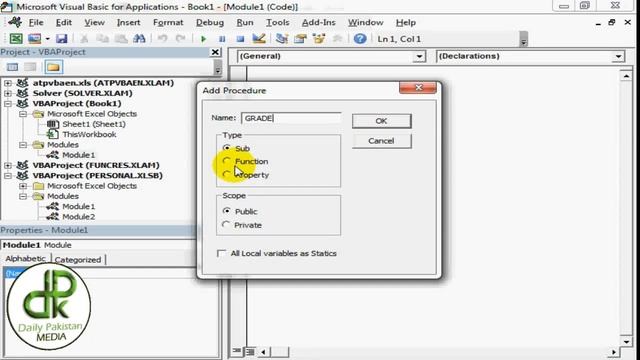The width and height of the screenshot is (640, 360).
Task: Open the Format menu
Action: [168, 22]
